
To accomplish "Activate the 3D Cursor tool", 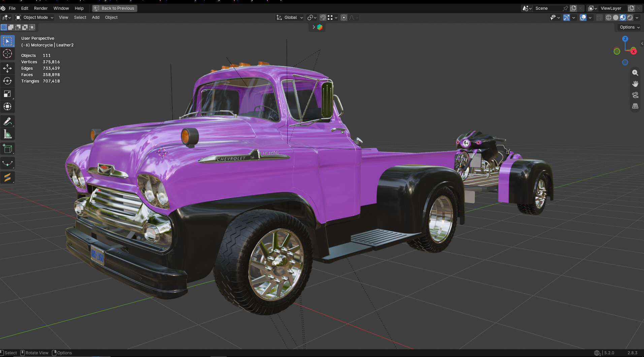I will click(x=7, y=54).
